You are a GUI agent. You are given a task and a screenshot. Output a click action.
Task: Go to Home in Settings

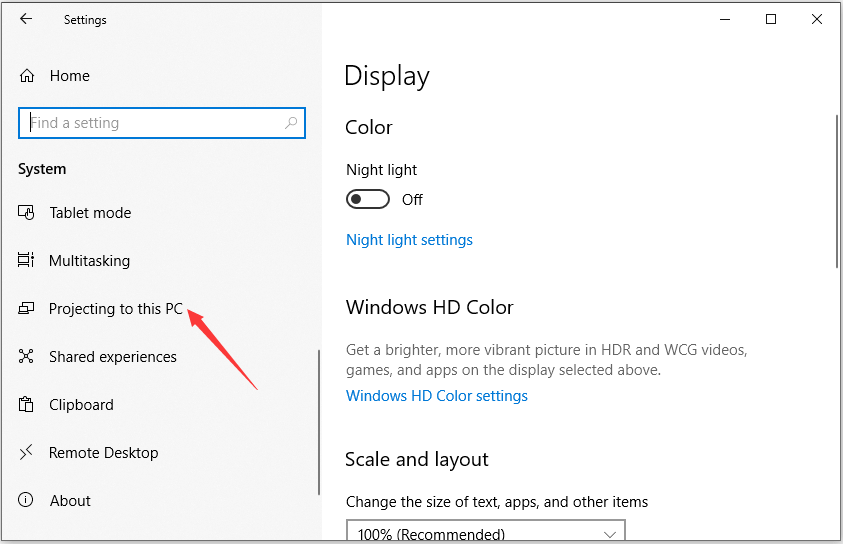pyautogui.click(x=70, y=76)
